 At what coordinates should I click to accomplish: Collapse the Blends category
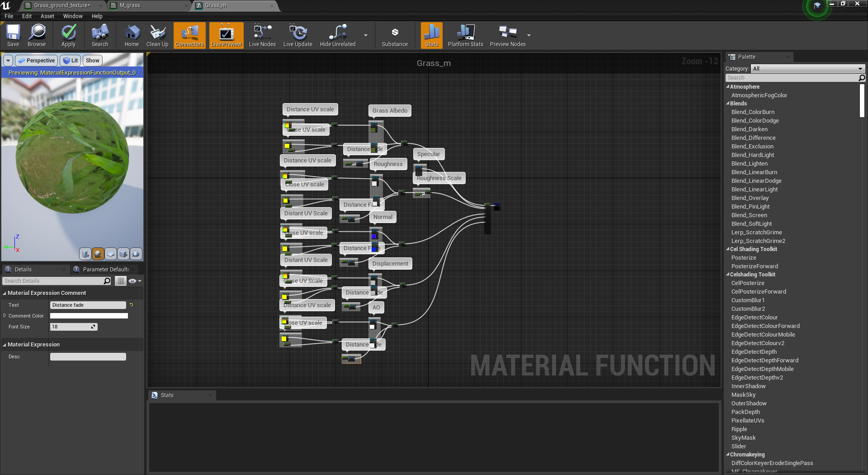[x=728, y=104]
